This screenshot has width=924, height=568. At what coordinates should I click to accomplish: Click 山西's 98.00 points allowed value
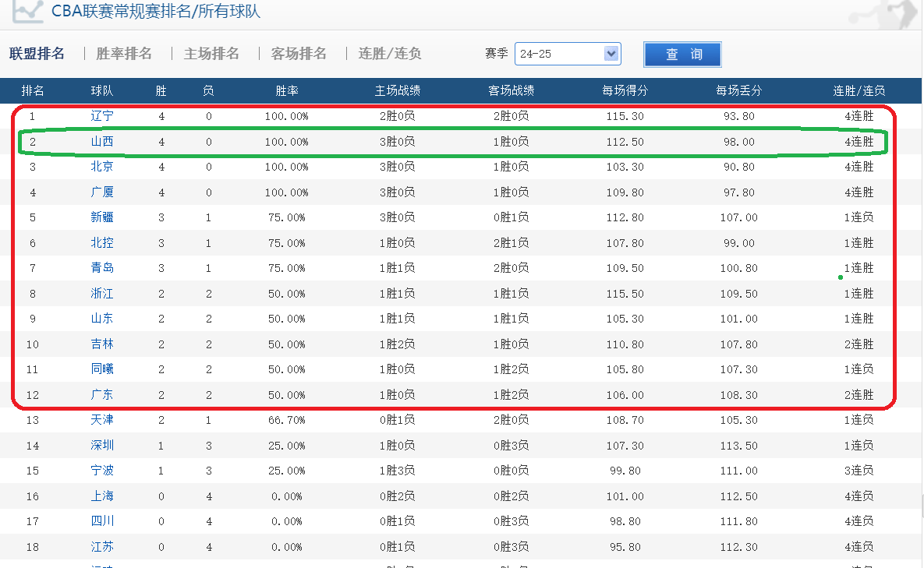pos(739,142)
